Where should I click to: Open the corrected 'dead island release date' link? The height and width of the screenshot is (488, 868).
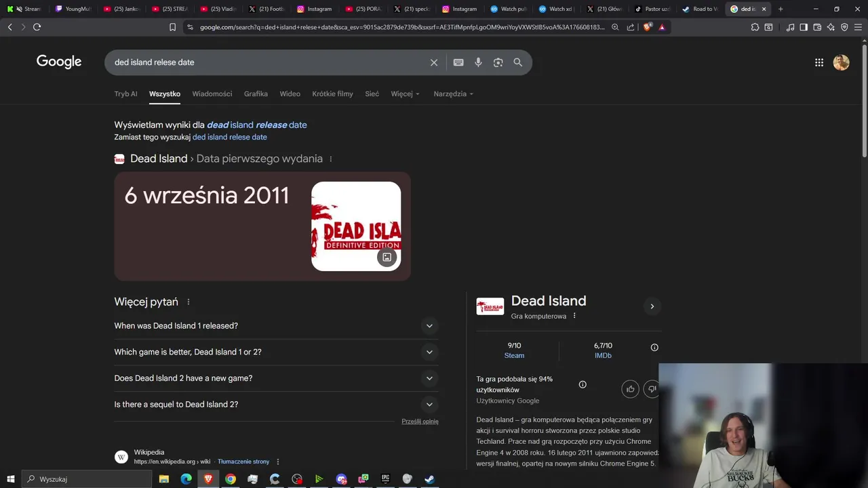pos(257,125)
